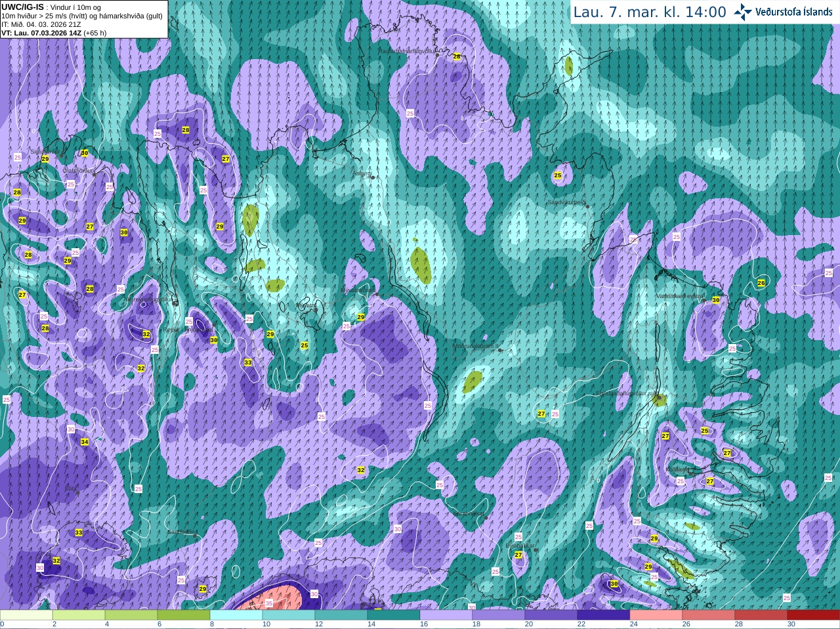Click the yellow '29' label near Mývatnsöræfi

361,317
